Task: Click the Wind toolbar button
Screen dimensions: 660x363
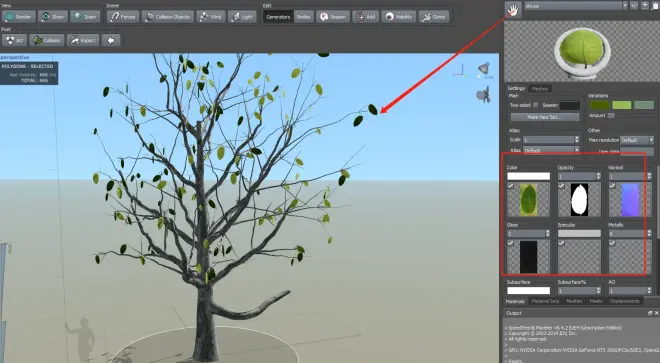Action: (211, 17)
